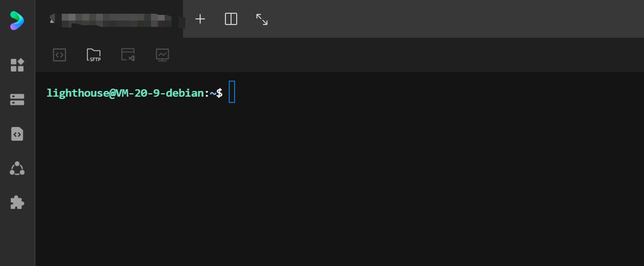Open the code file scripts sidebar icon
Image resolution: width=644 pixels, height=266 pixels.
tap(17, 134)
